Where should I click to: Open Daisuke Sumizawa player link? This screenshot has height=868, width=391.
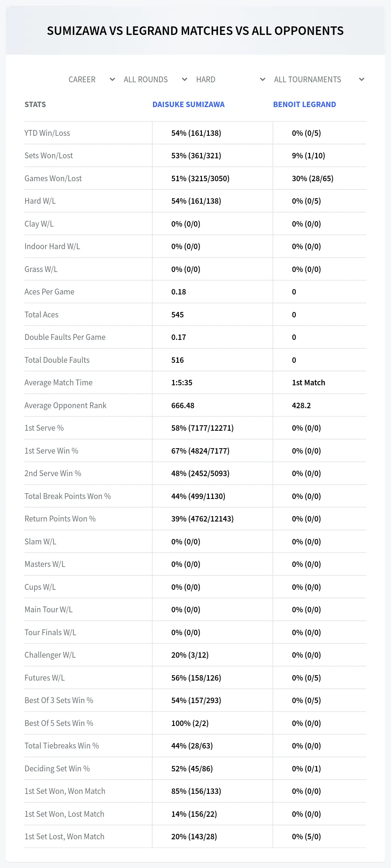coord(188,104)
